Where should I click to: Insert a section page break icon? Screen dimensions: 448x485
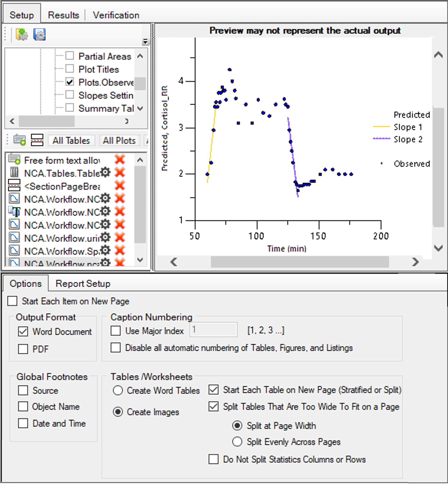pyautogui.click(x=37, y=140)
